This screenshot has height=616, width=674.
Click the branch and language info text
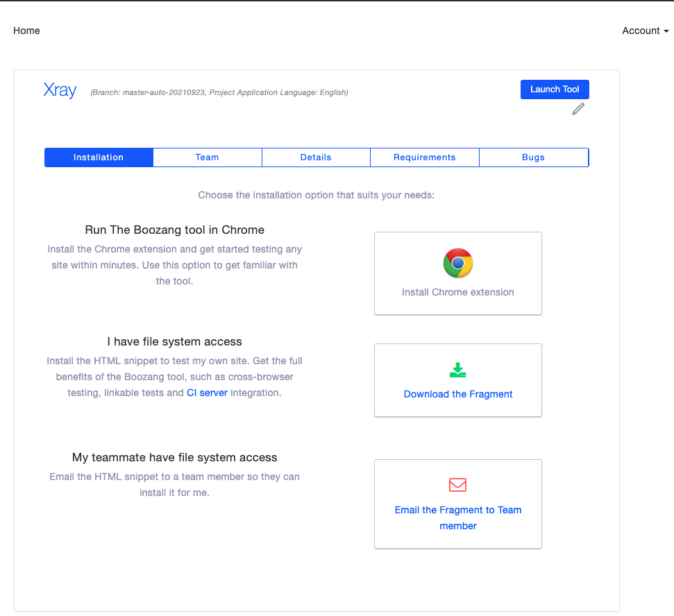click(x=219, y=92)
